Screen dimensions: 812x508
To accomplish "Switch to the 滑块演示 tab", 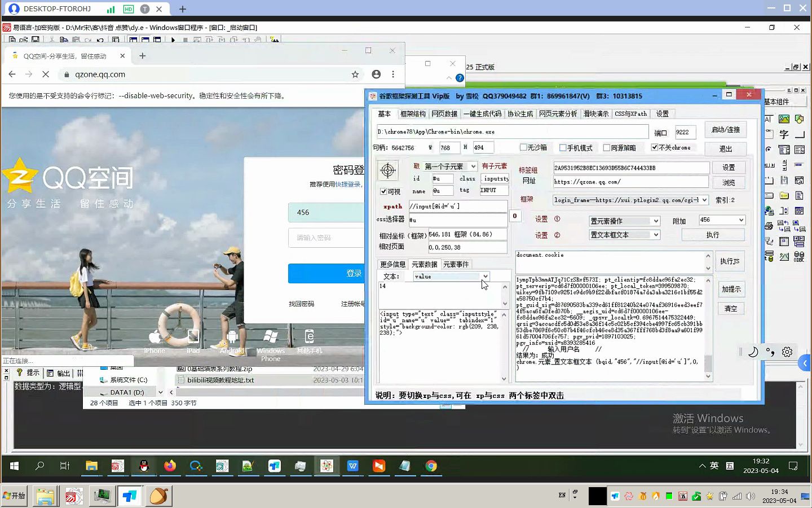I will pyautogui.click(x=596, y=114).
